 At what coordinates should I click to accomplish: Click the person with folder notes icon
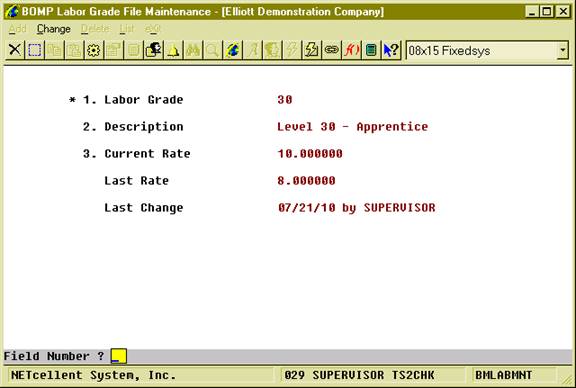pyautogui.click(x=153, y=50)
